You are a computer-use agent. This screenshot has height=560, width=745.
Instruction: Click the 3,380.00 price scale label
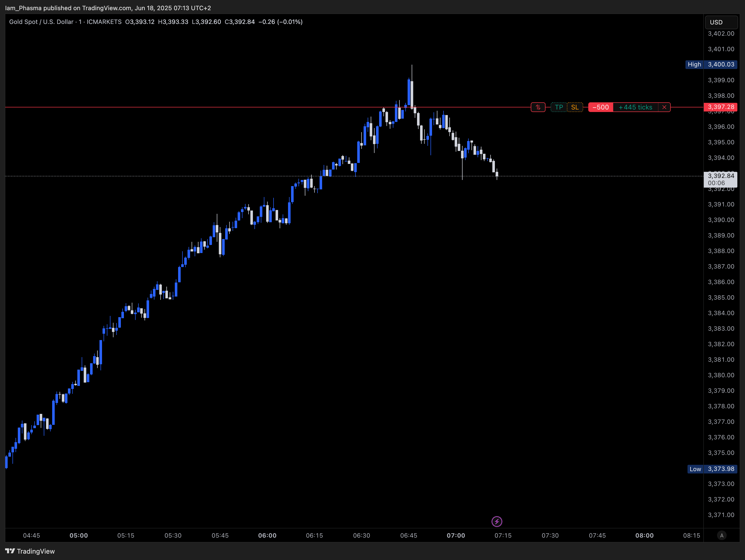(721, 375)
